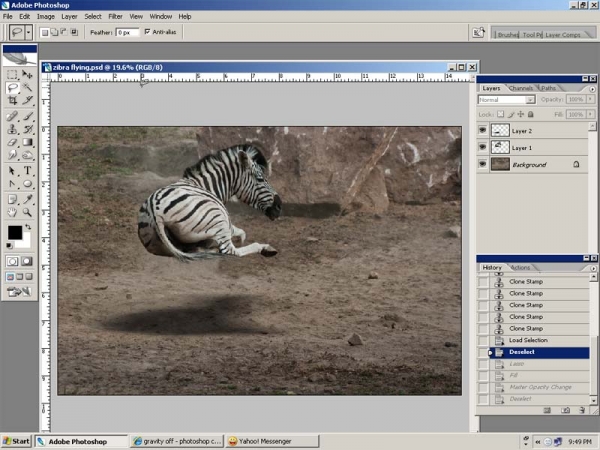600x450 pixels.
Task: Select the Move tool
Action: pos(27,74)
